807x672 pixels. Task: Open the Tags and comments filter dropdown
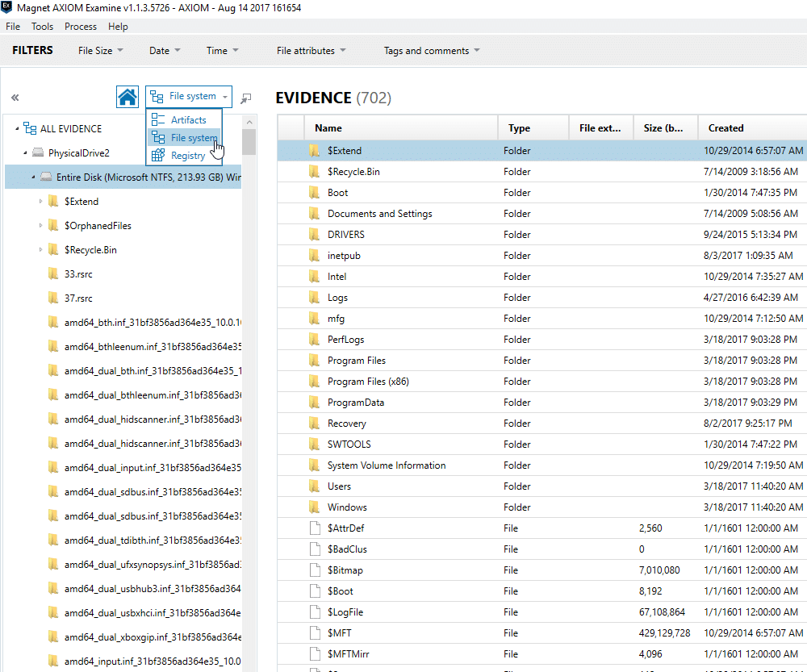tap(431, 51)
